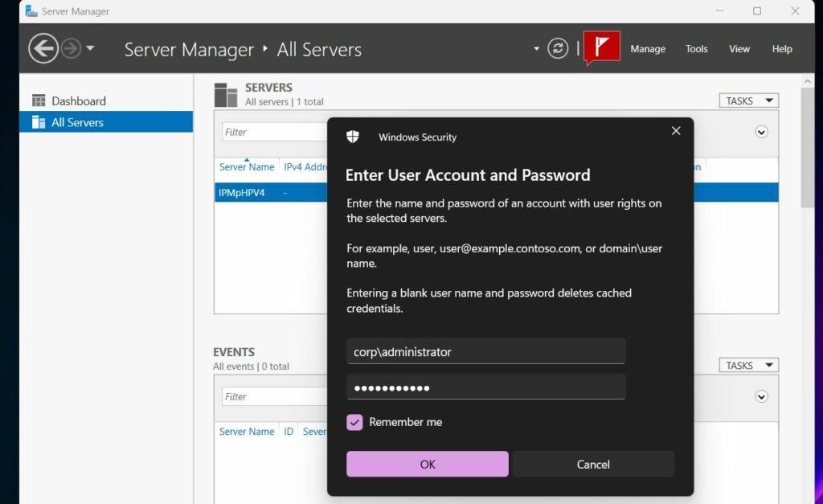Image resolution: width=823 pixels, height=504 pixels.
Task: Click the Servers section tile icon
Action: coord(226,95)
